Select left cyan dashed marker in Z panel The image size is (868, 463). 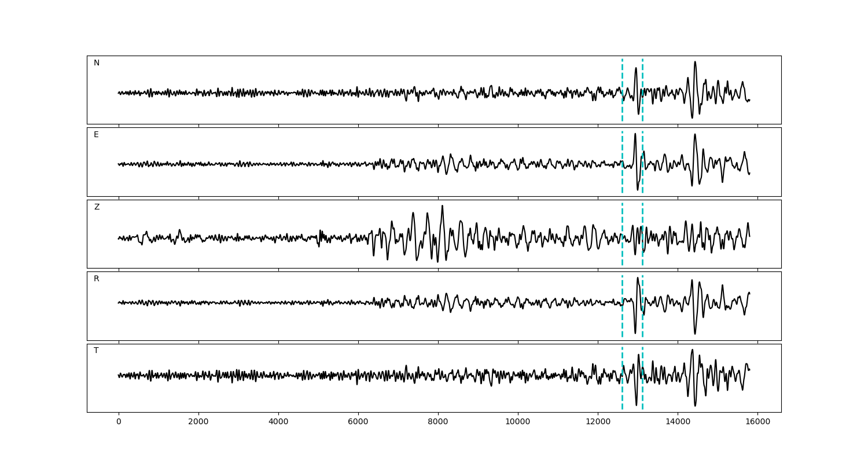click(x=622, y=220)
